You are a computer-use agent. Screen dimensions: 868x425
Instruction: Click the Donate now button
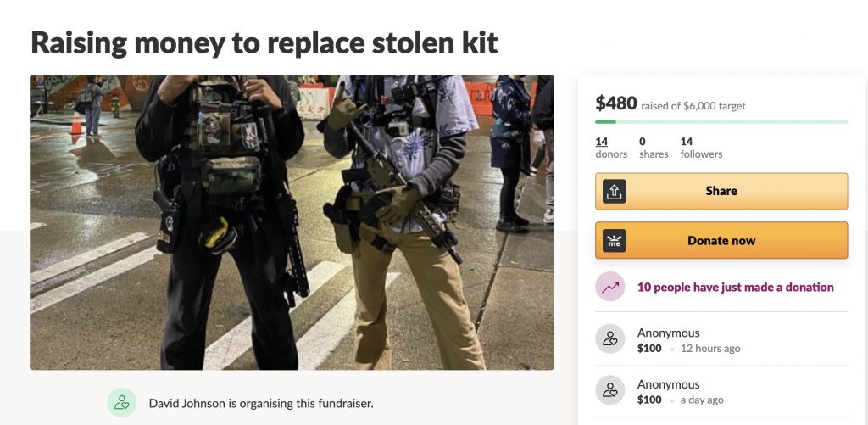721,240
